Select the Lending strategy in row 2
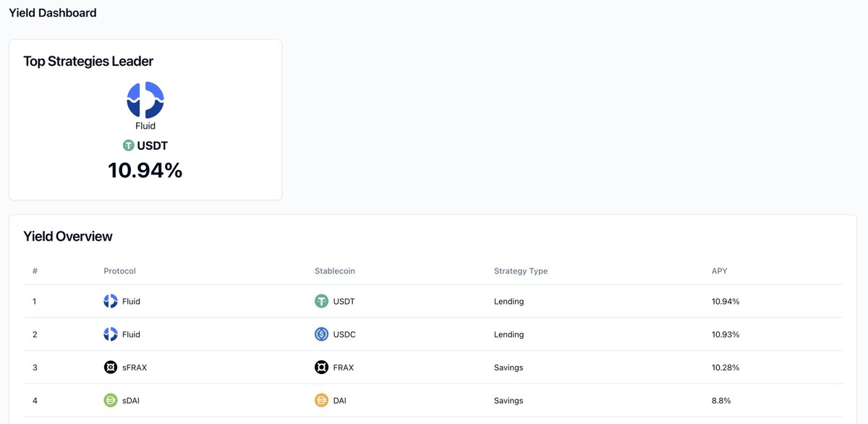868x424 pixels. 509,334
